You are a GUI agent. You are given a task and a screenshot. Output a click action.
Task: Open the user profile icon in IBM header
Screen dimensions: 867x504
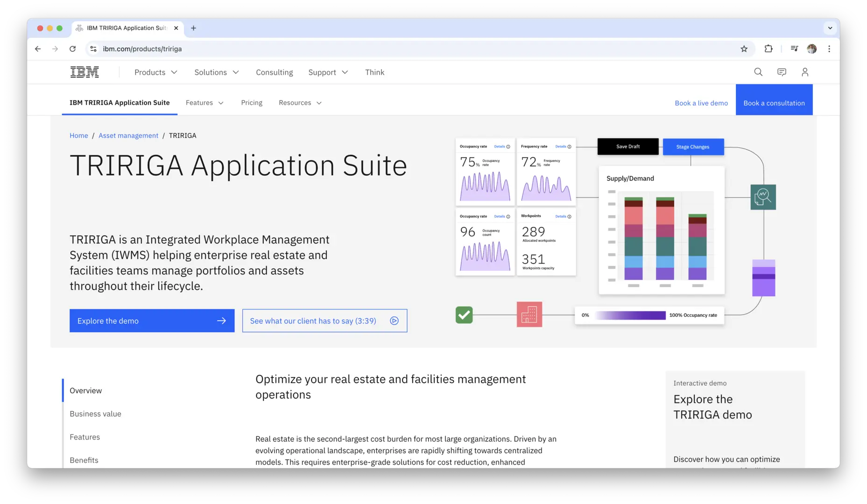(x=805, y=72)
